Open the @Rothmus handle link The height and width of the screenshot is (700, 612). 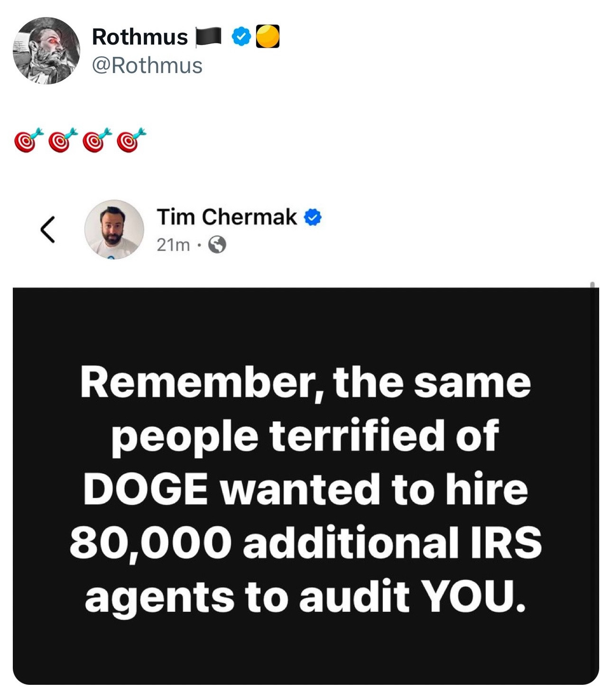click(x=147, y=65)
